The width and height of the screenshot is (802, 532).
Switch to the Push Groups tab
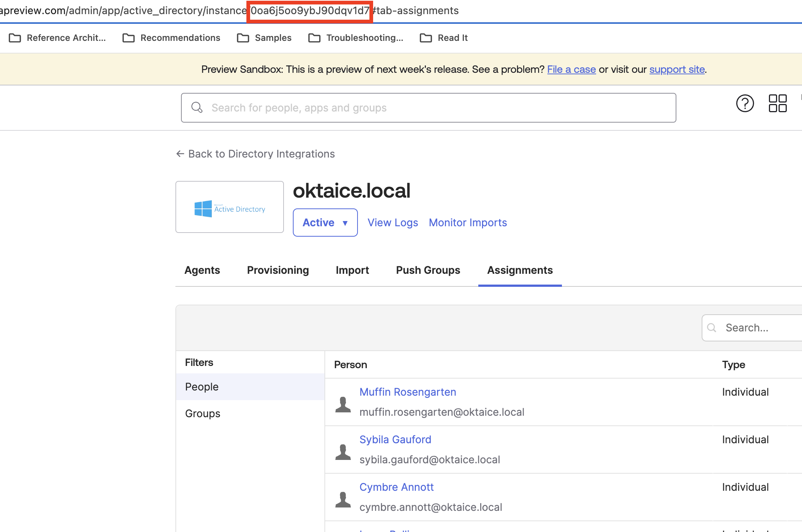(x=428, y=270)
